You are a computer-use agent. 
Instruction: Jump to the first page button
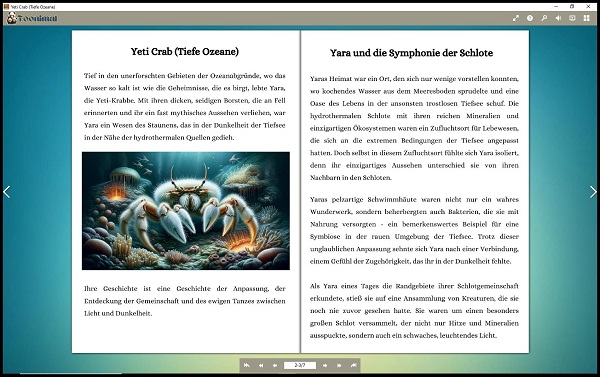(247, 365)
